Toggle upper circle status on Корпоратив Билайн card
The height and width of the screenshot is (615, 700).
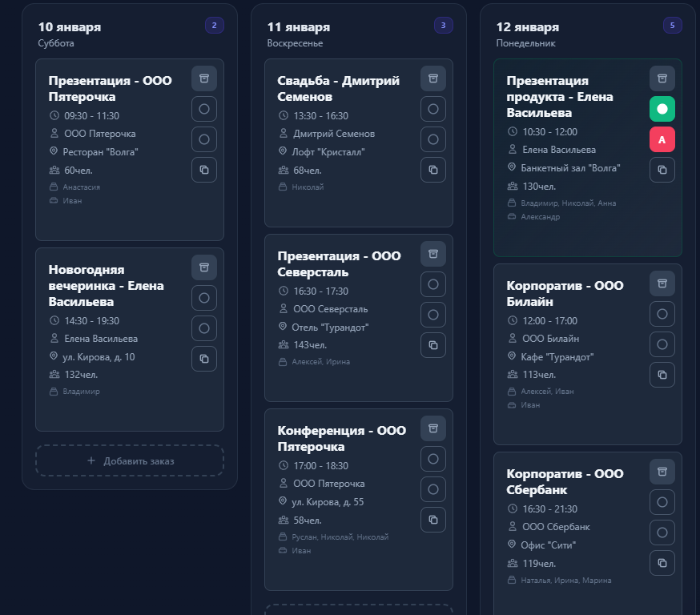click(x=662, y=314)
